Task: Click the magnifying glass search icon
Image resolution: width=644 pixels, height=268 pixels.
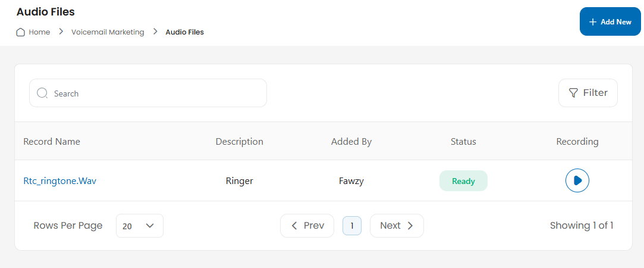Action: (42, 93)
